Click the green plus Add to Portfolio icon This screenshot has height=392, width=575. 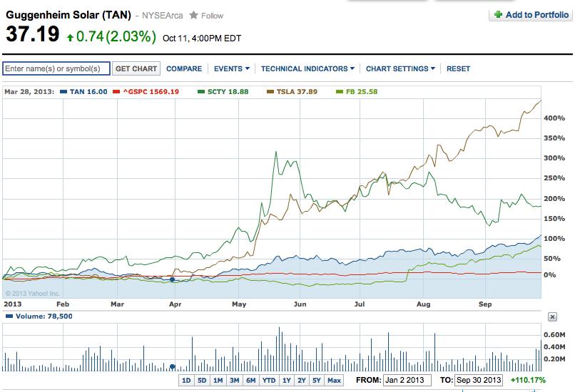[498, 15]
